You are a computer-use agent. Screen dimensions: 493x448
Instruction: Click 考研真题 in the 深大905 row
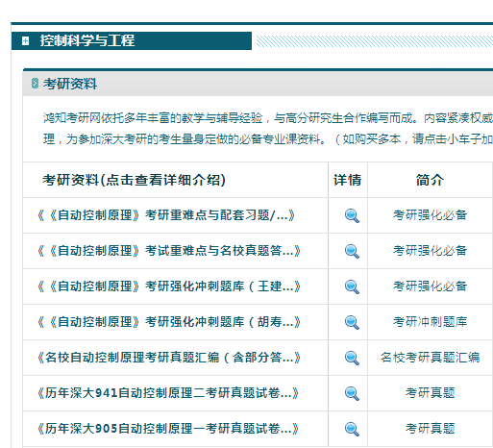click(x=430, y=429)
